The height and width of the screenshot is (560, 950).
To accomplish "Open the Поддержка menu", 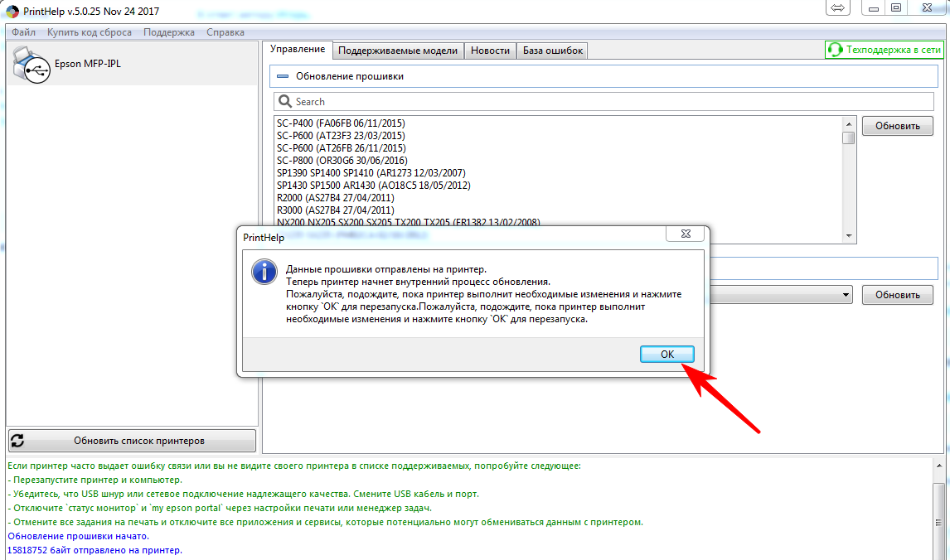I will (x=168, y=32).
